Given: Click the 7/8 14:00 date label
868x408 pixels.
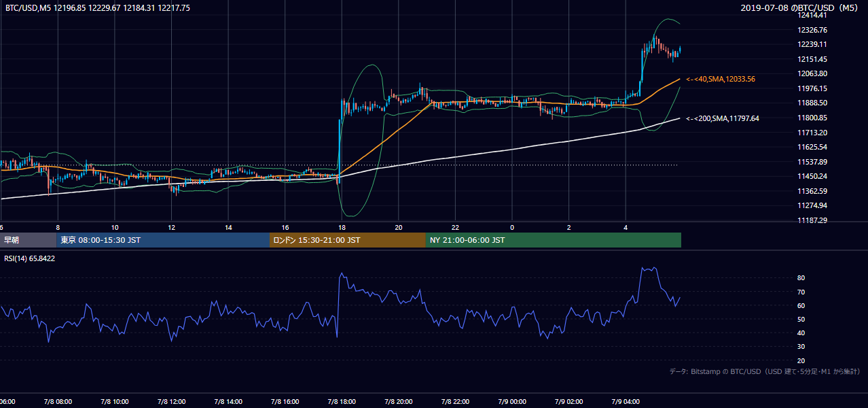Looking at the screenshot, I should [228, 402].
